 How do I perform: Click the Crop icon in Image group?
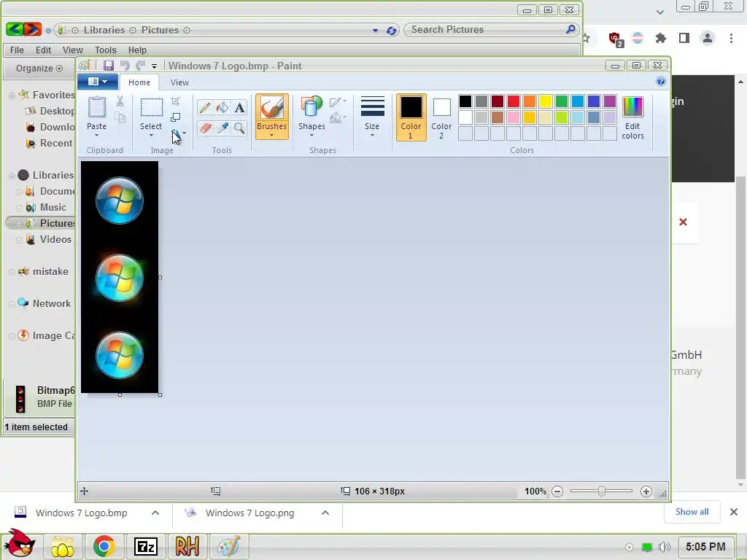(175, 101)
